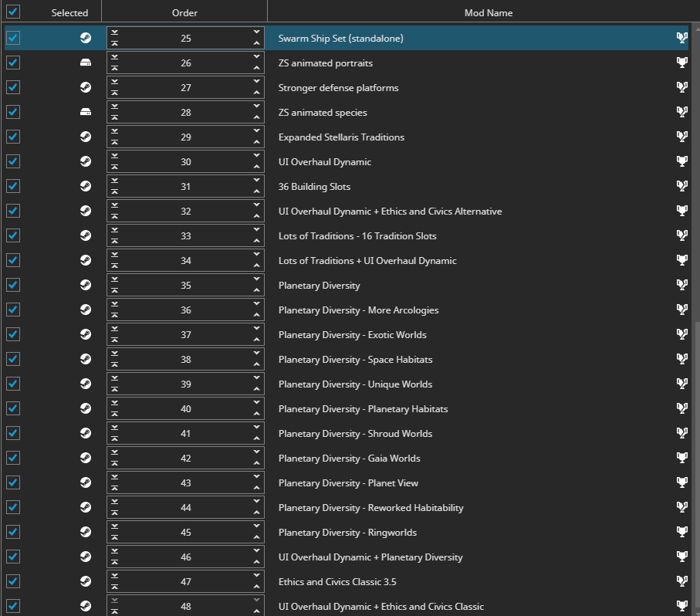Select the 'Stronger defense platforms' mod name
This screenshot has width=700, height=616.
(x=338, y=88)
